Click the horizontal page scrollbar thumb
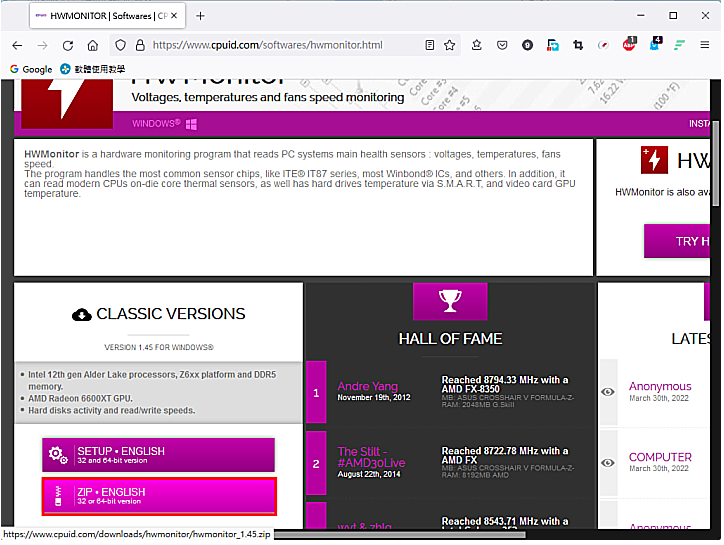Image resolution: width=724 pixels, height=545 pixels. click(x=399, y=535)
